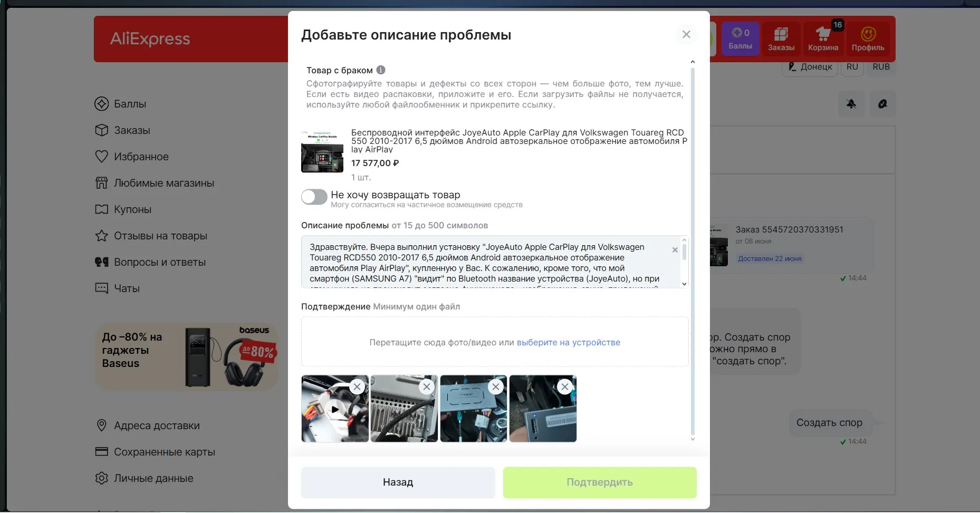This screenshot has width=980, height=513.
Task: Open the Корзина cart icon
Action: click(823, 40)
